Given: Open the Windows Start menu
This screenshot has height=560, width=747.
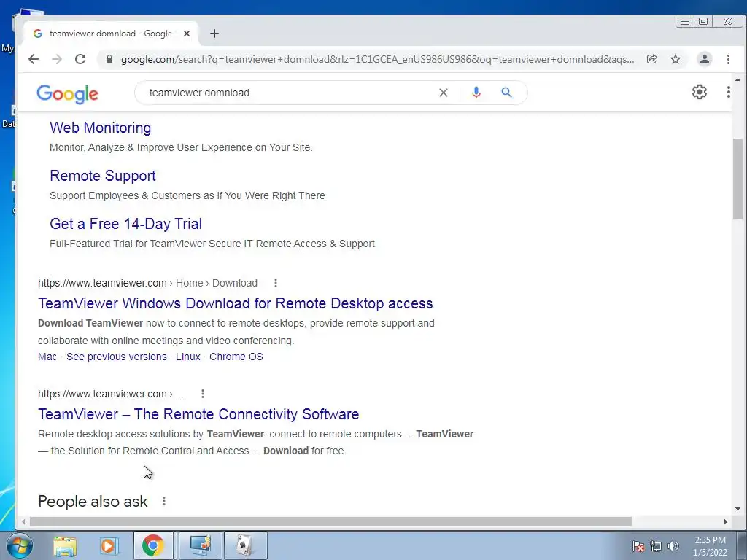Looking at the screenshot, I should [x=18, y=545].
